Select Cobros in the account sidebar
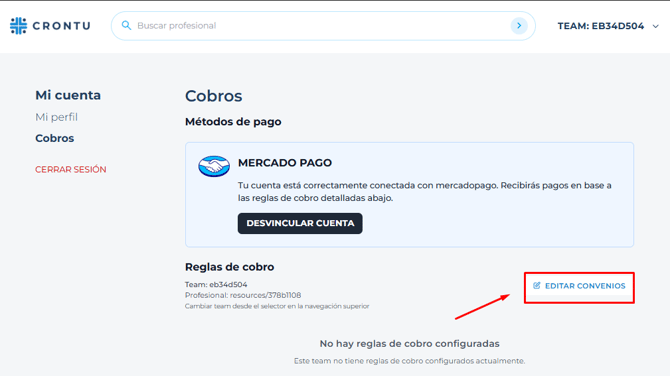 click(x=55, y=138)
